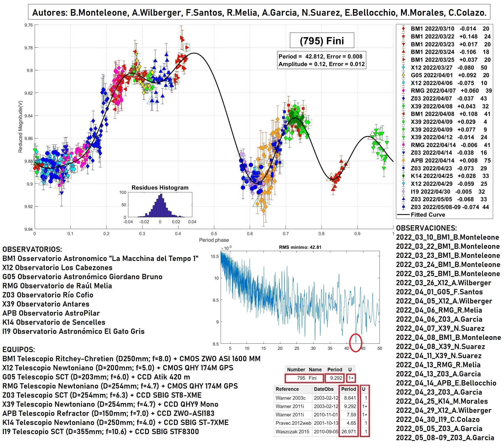
Task: Click the Period phase axis label
Action: pos(214,240)
